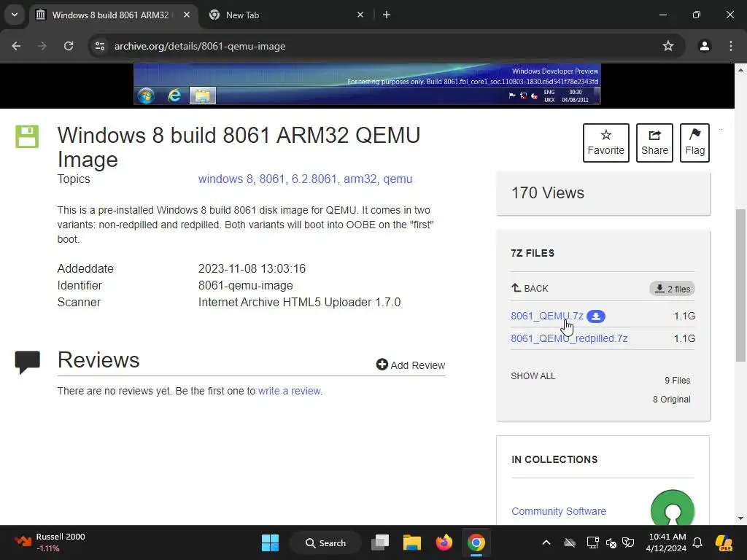The image size is (747, 560).
Task: Select the Windows 8 build 8061 tab
Action: tap(110, 15)
